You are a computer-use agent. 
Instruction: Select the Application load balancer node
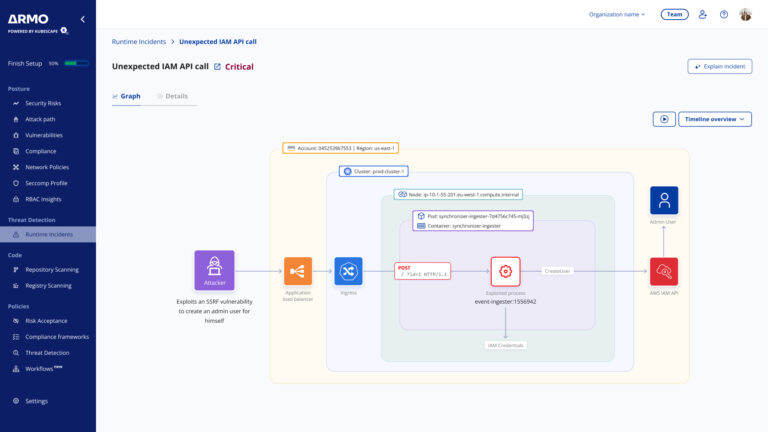click(x=298, y=271)
